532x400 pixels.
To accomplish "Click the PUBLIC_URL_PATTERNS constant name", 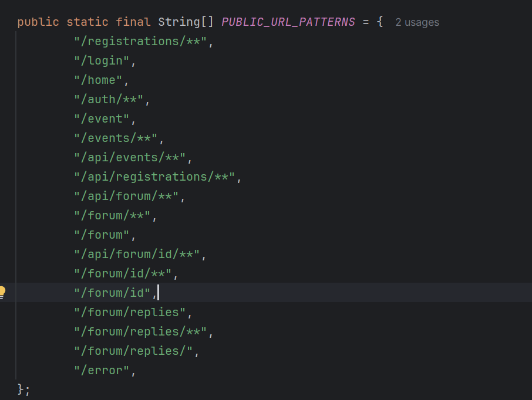I will (x=288, y=22).
